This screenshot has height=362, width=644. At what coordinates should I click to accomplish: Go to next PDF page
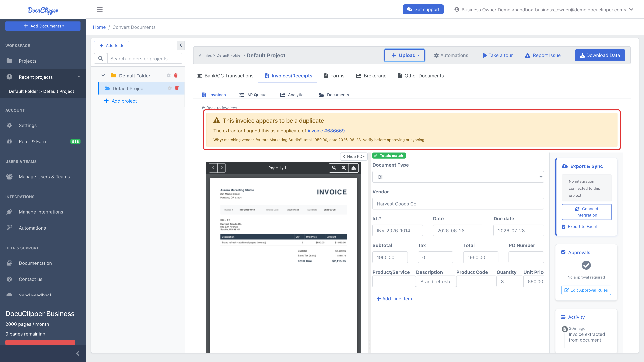pos(222,168)
